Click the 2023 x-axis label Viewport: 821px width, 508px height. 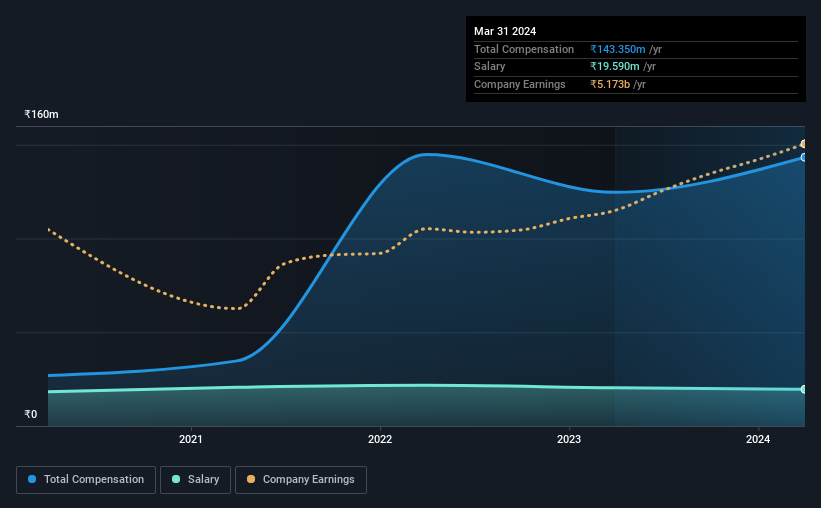point(569,439)
